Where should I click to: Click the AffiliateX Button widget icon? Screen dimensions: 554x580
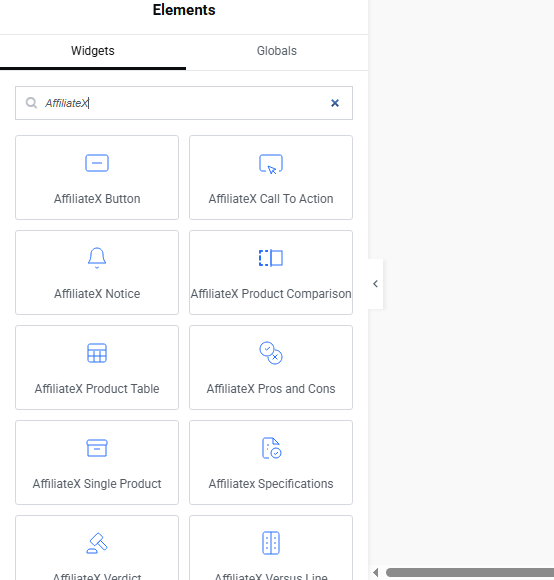tap(97, 163)
